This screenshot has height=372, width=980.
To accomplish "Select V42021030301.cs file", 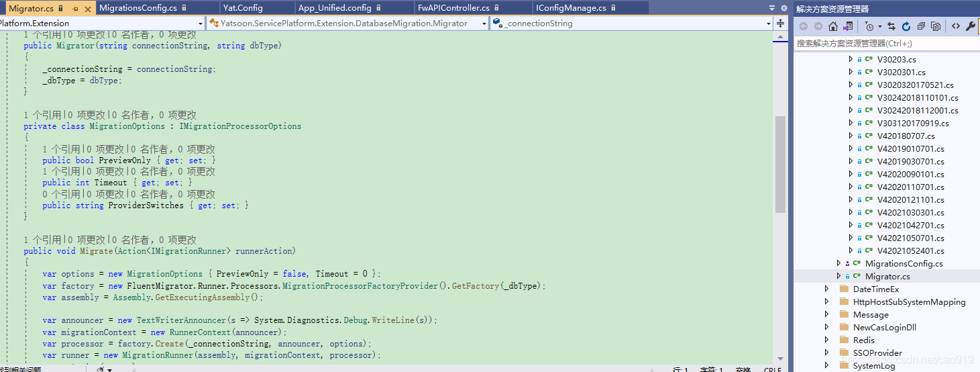I will click(910, 212).
